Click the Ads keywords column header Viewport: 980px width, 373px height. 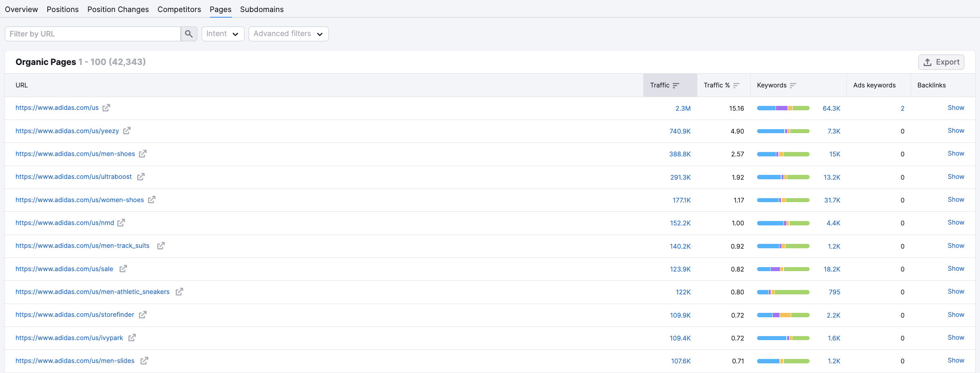874,85
